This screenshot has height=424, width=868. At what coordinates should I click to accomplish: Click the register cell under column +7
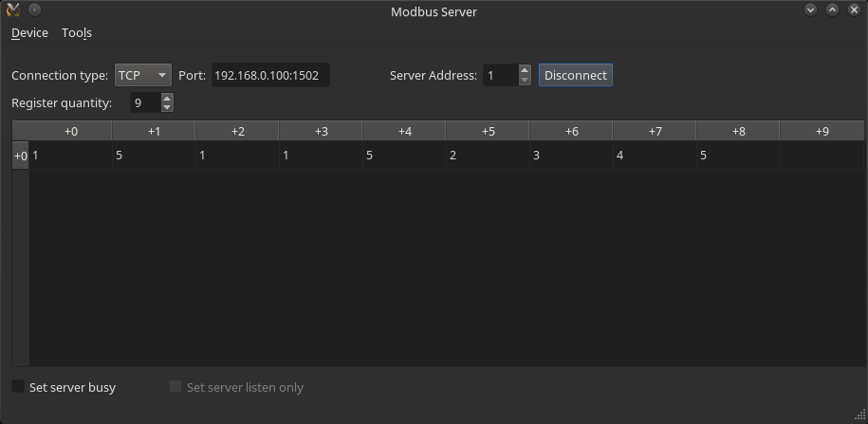[x=655, y=156]
